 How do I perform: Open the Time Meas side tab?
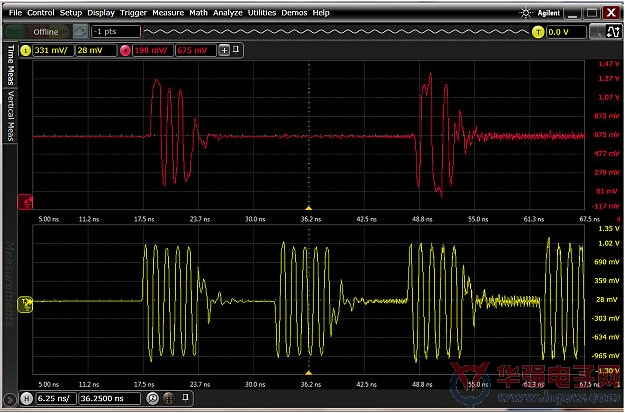pos(10,64)
